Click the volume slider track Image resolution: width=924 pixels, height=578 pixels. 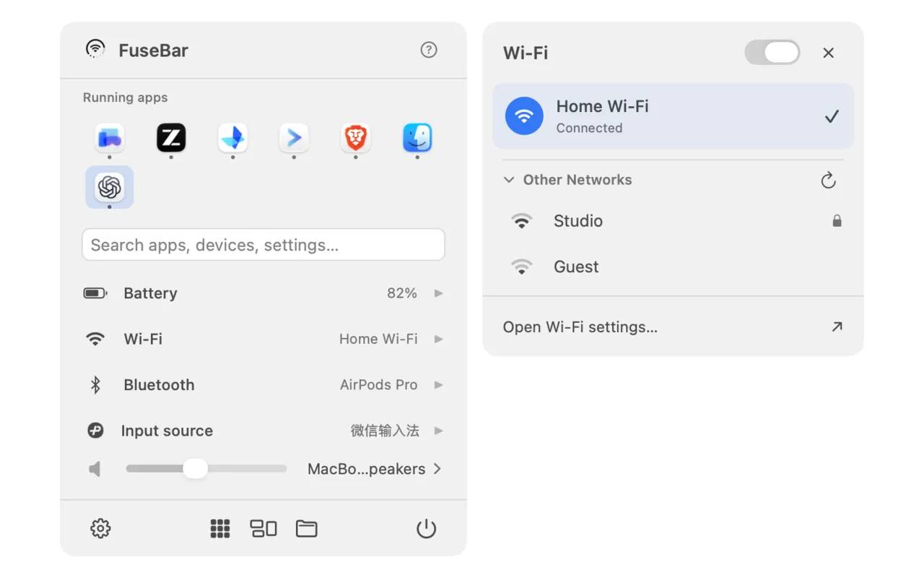pyautogui.click(x=206, y=469)
